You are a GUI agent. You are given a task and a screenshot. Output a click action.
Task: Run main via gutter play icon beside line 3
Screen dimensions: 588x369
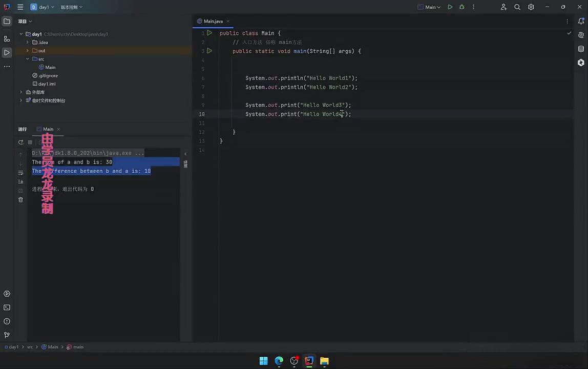click(209, 51)
